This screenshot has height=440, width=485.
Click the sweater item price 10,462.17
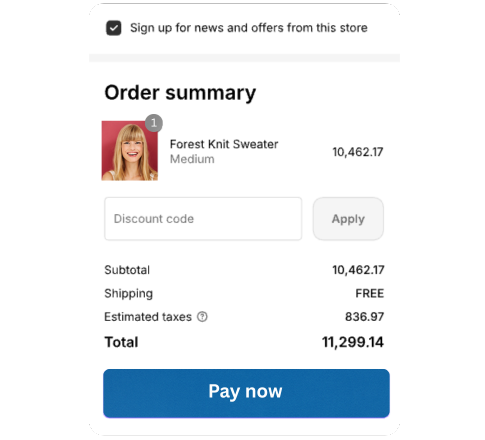click(358, 152)
